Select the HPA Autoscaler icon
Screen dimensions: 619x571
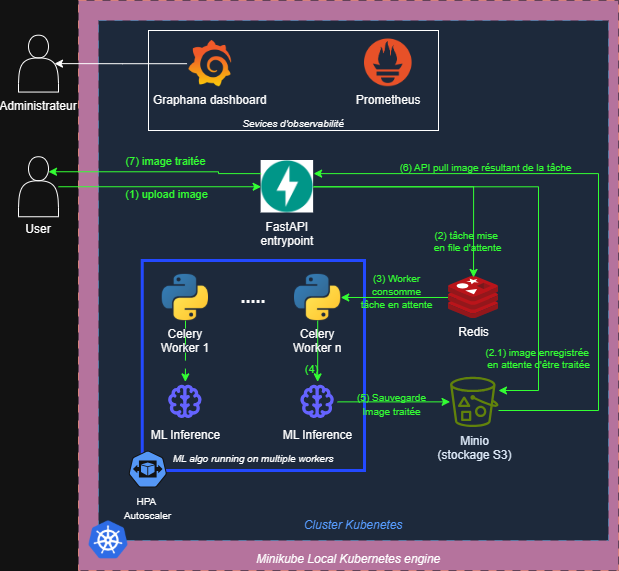tap(148, 470)
